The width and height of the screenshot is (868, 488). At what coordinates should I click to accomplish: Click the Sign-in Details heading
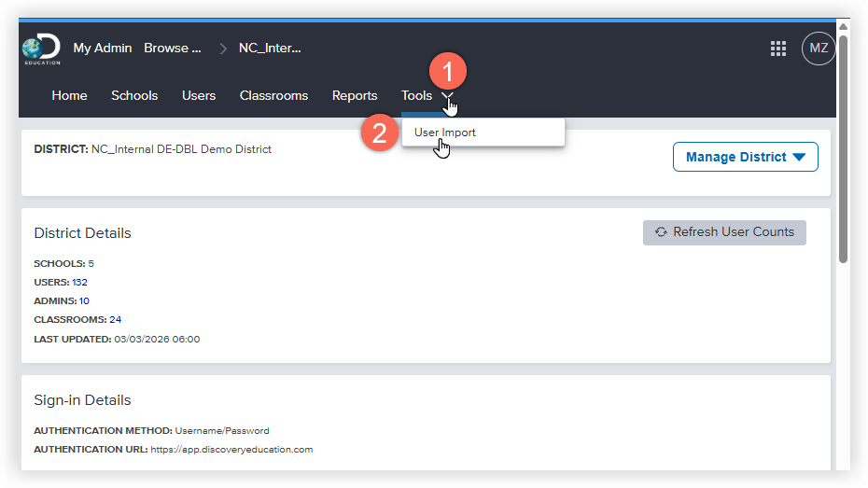click(82, 400)
